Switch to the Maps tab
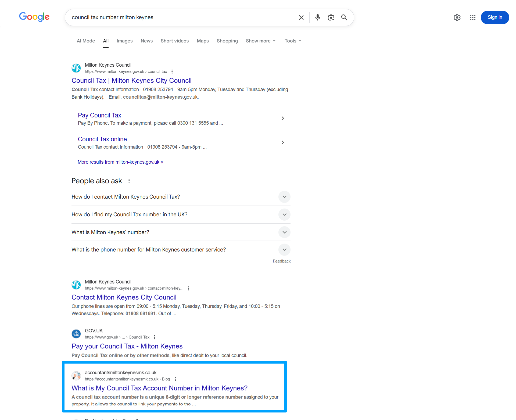This screenshot has width=516, height=420. click(x=203, y=41)
